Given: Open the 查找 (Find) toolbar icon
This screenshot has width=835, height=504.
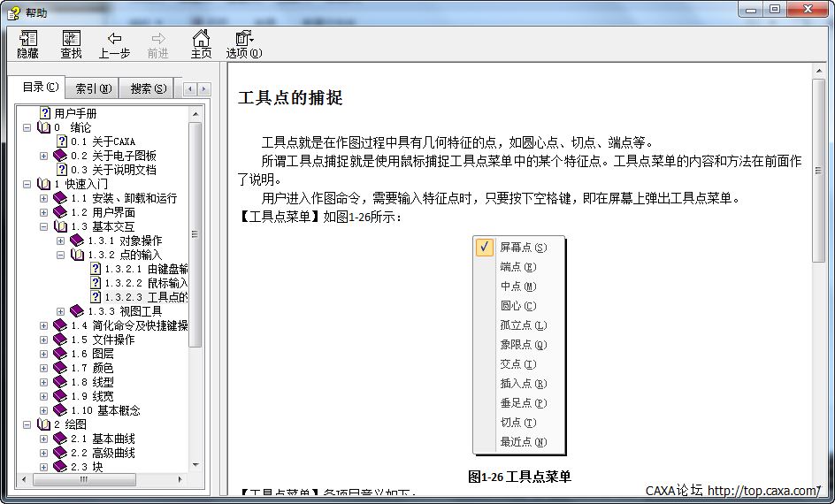Looking at the screenshot, I should (x=72, y=38).
